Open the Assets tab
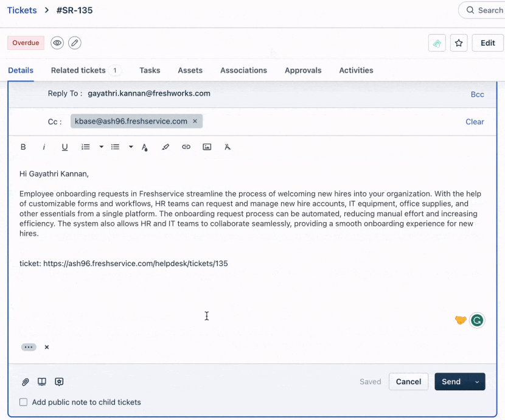Screen dimensions: 505x420 click(190, 70)
